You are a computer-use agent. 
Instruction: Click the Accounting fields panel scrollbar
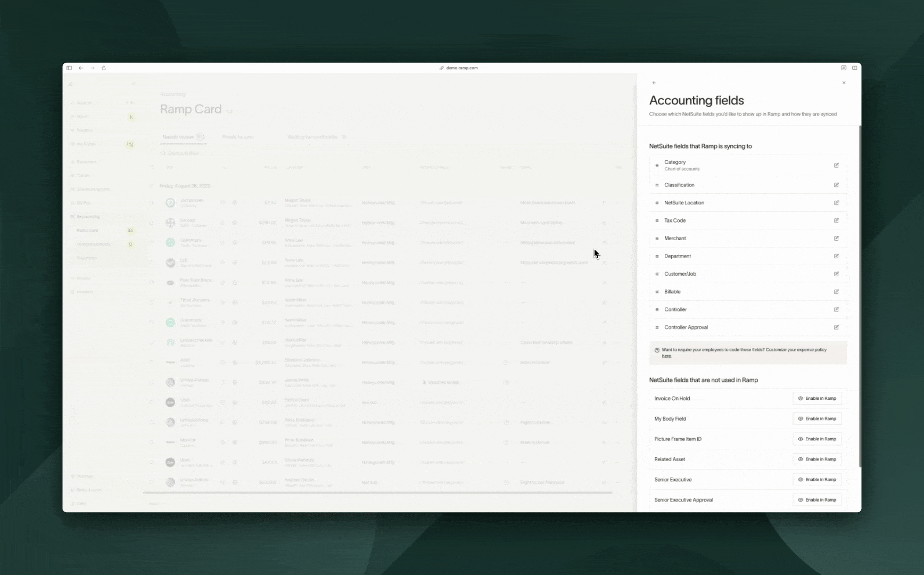(x=860, y=297)
